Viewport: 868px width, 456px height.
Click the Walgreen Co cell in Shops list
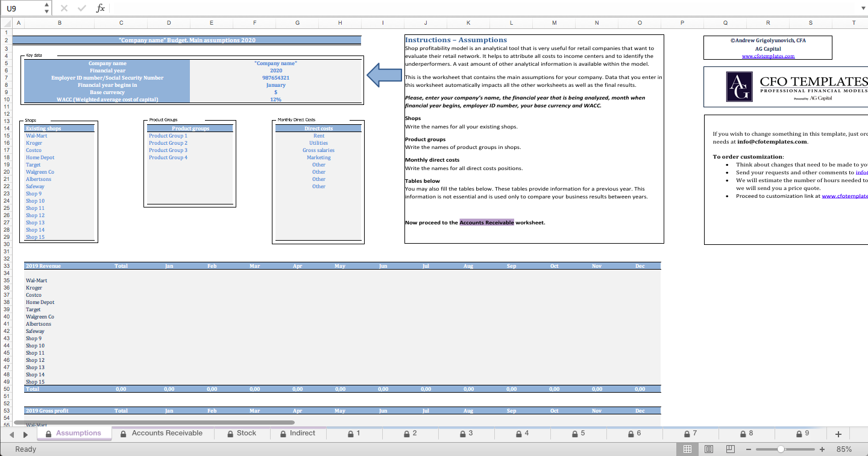pos(59,172)
